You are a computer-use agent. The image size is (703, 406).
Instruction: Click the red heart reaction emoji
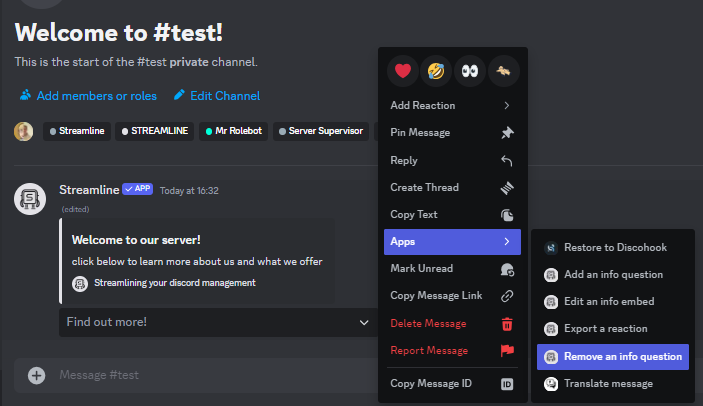(x=403, y=71)
